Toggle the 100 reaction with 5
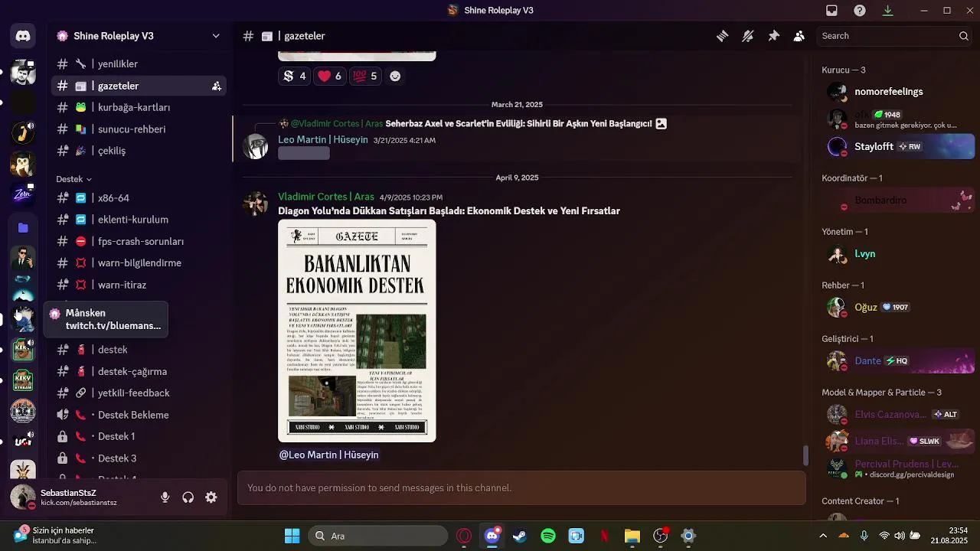 click(x=365, y=76)
